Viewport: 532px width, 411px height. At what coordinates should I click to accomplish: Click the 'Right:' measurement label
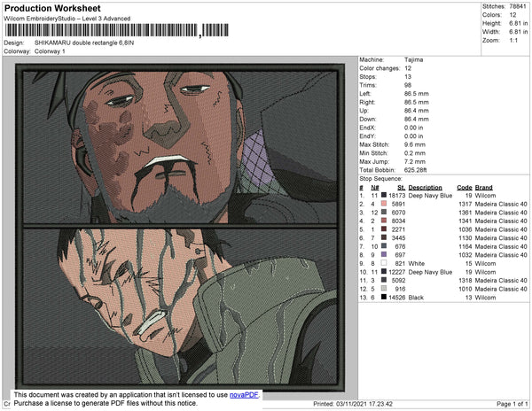tap(367, 102)
